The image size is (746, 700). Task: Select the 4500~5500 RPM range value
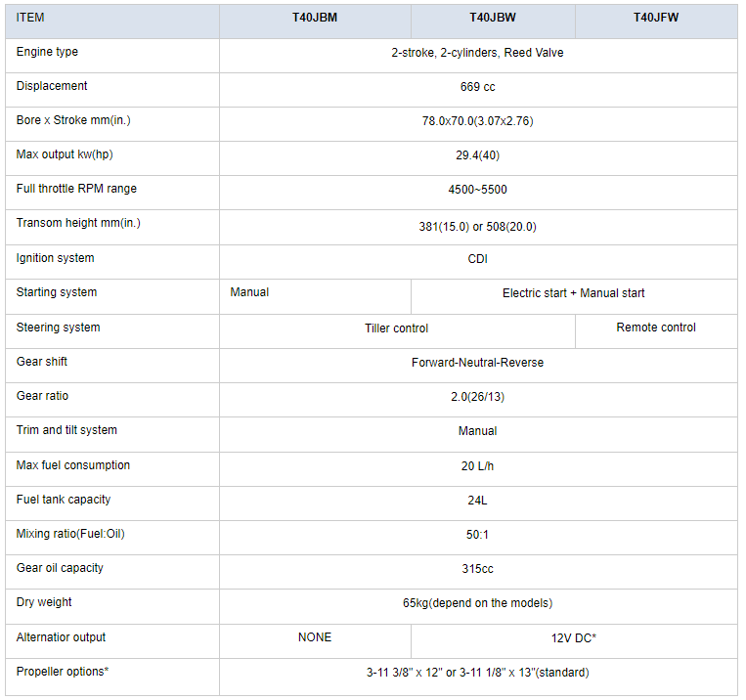pos(478,190)
